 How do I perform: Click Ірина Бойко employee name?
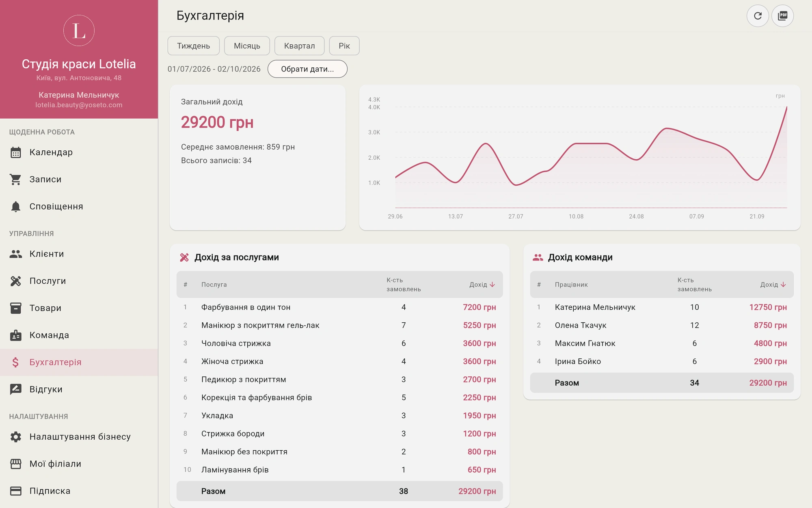point(578,361)
